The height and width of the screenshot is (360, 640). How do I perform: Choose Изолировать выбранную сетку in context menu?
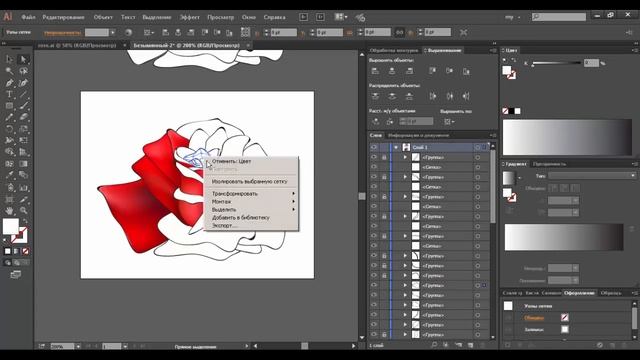coord(249,181)
